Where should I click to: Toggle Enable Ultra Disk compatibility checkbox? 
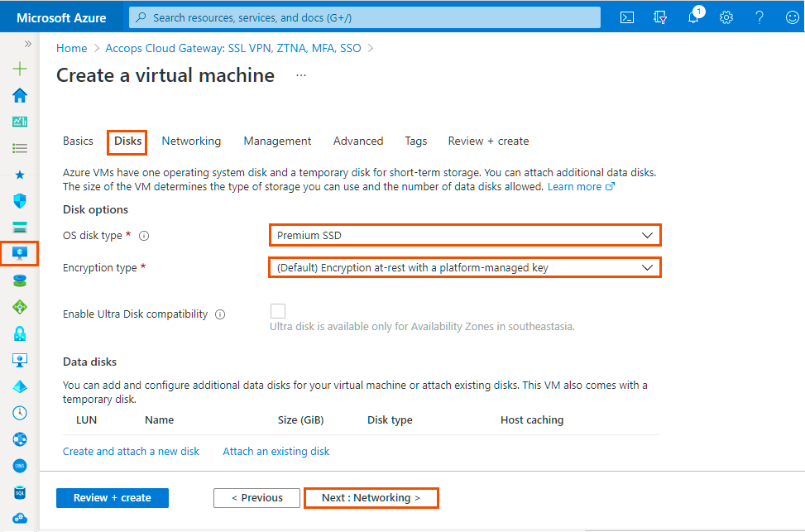[x=278, y=311]
